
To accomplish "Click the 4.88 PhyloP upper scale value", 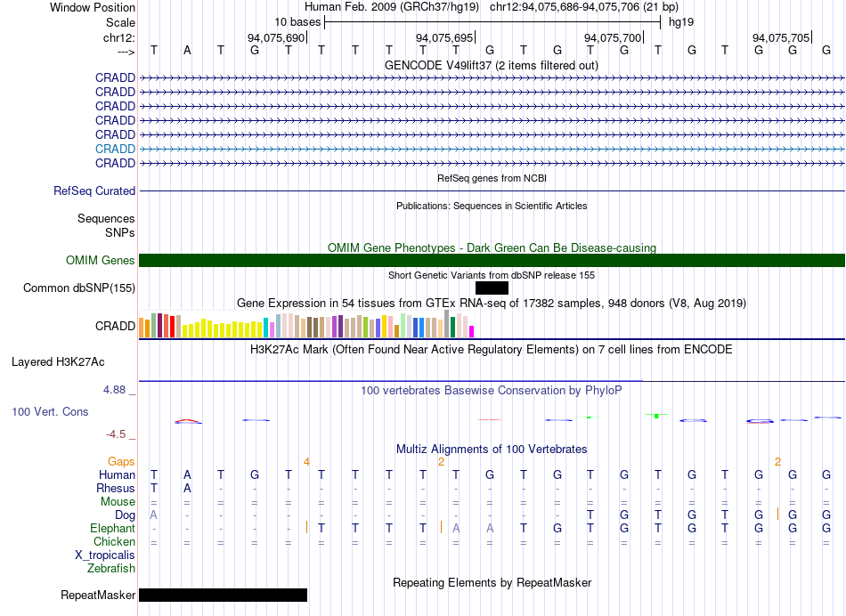I will tap(114, 389).
